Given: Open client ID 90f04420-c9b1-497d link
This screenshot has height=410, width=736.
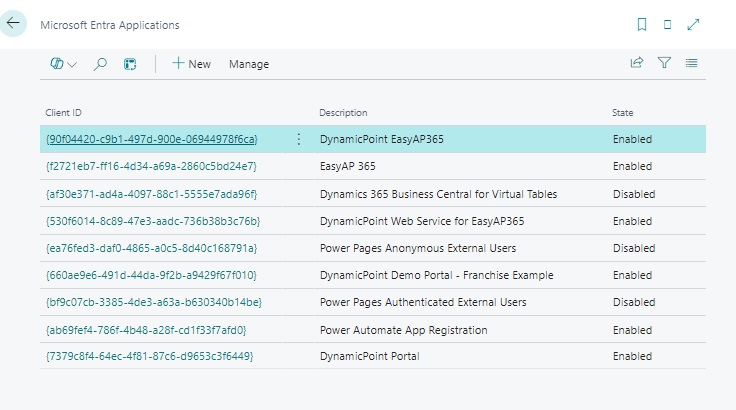Looking at the screenshot, I should tap(152, 139).
